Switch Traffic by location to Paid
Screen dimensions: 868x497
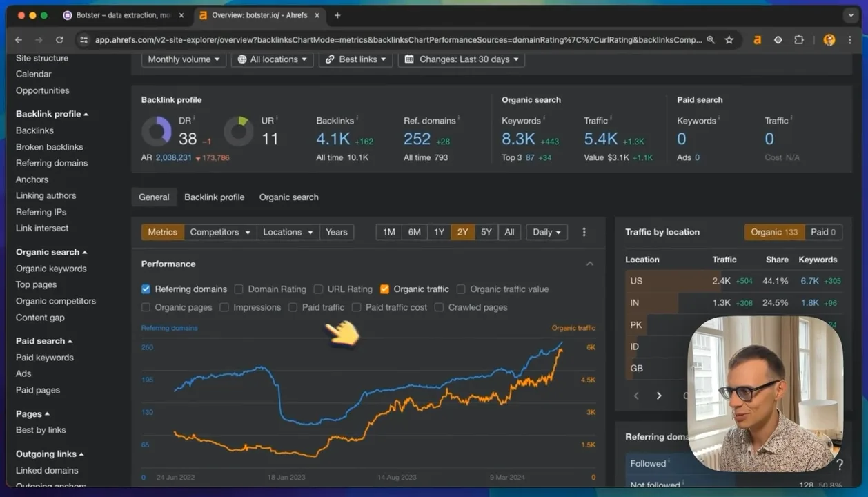(x=823, y=232)
